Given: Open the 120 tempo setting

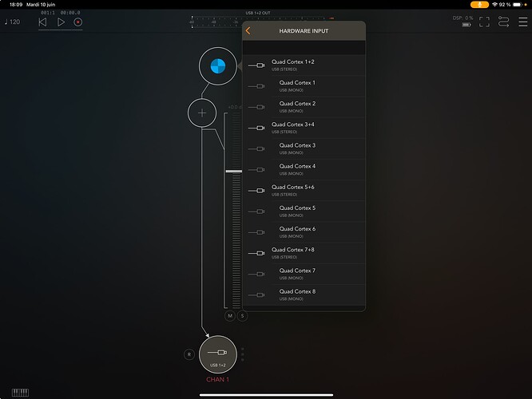Looking at the screenshot, I should [x=12, y=22].
